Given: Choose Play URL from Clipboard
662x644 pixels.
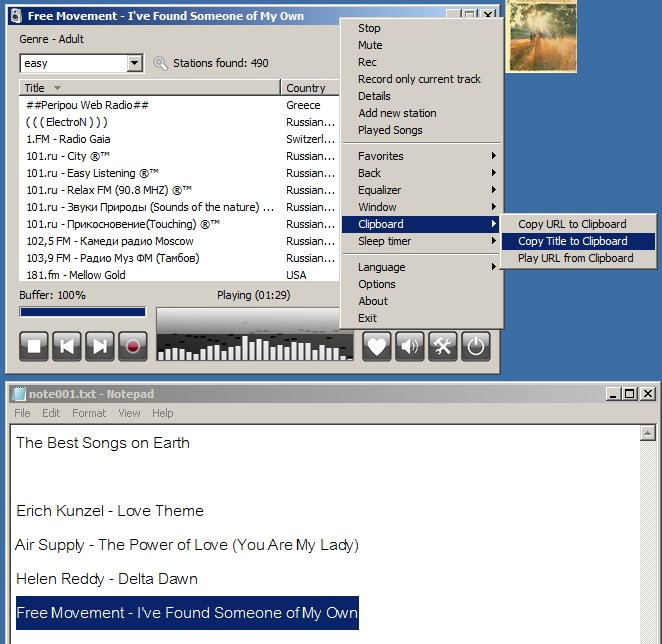Looking at the screenshot, I should 578,258.
